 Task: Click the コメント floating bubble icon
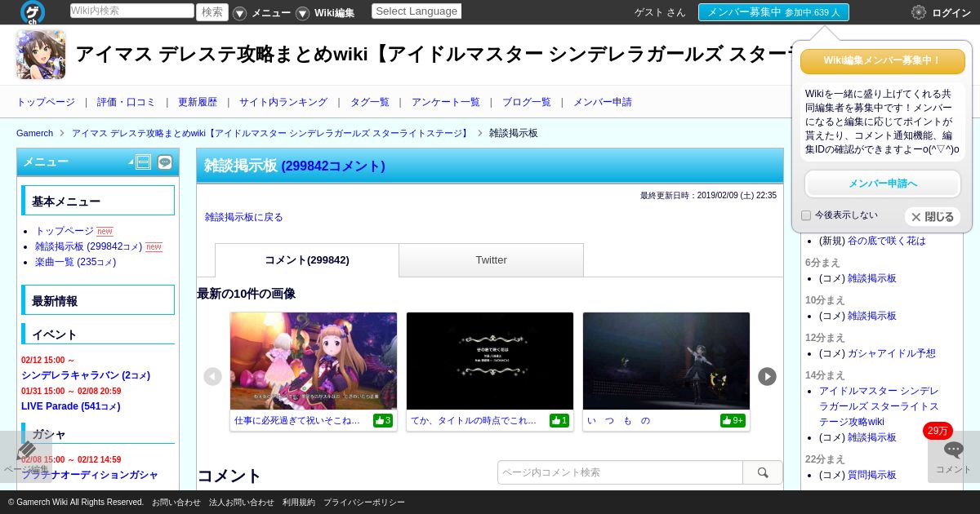point(954,457)
